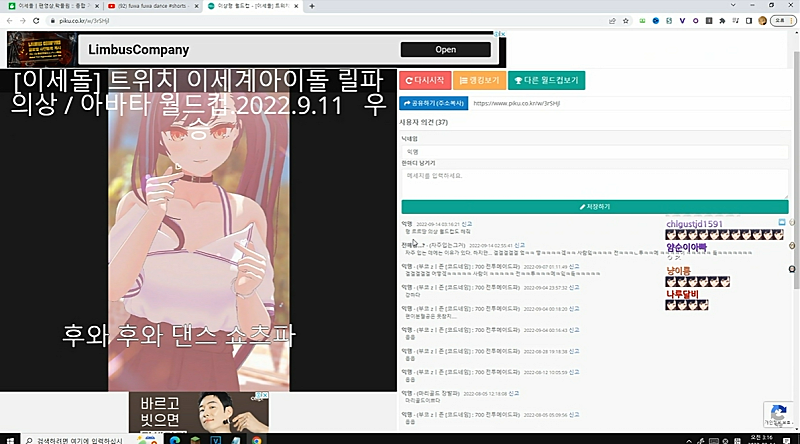This screenshot has width=800, height=444.
Task: Click the winner avatar image
Action: [x=199, y=230]
